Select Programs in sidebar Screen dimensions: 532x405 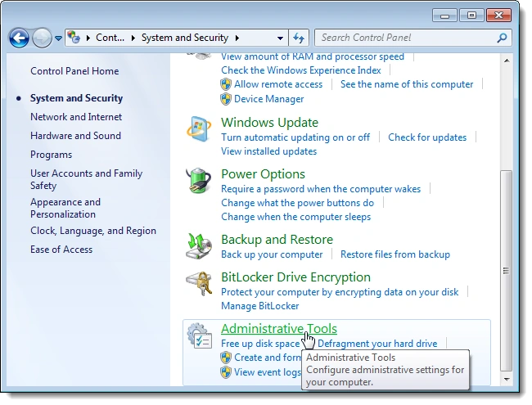[x=52, y=155]
